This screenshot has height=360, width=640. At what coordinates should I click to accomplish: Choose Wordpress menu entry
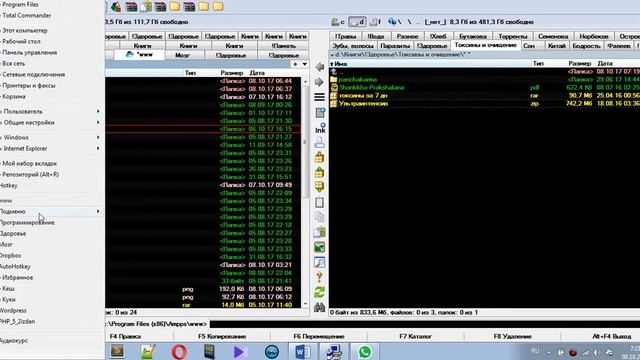coord(13,311)
